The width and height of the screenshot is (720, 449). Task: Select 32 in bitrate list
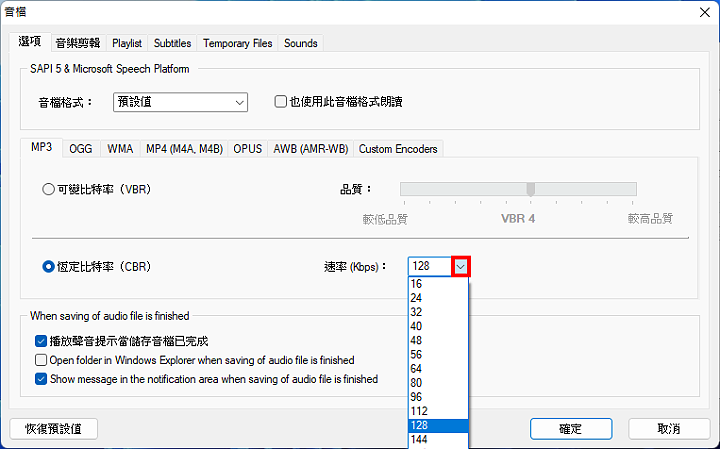[438, 312]
